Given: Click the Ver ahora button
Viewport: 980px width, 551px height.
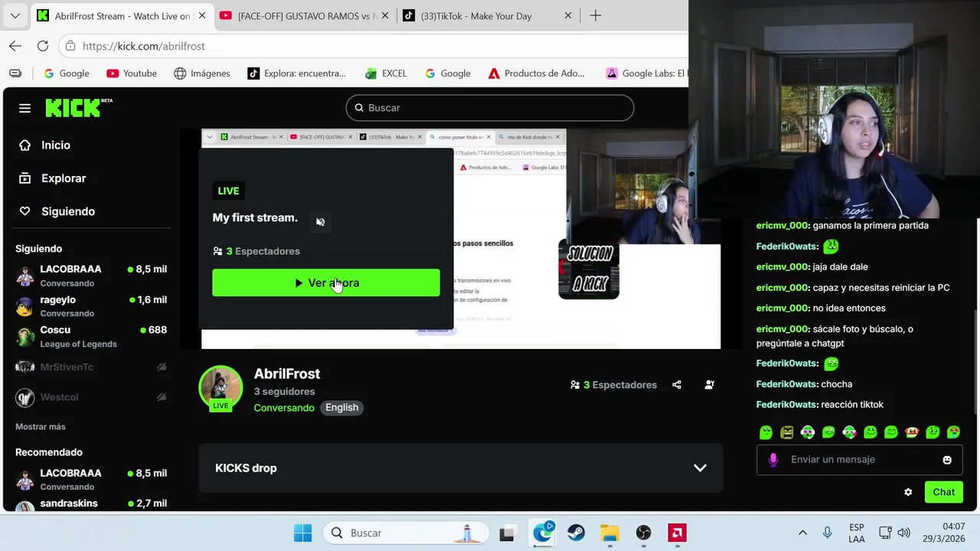Looking at the screenshot, I should 326,282.
